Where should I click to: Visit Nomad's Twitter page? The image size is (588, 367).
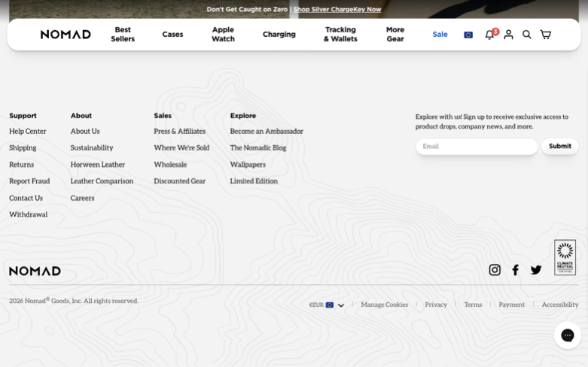click(536, 270)
